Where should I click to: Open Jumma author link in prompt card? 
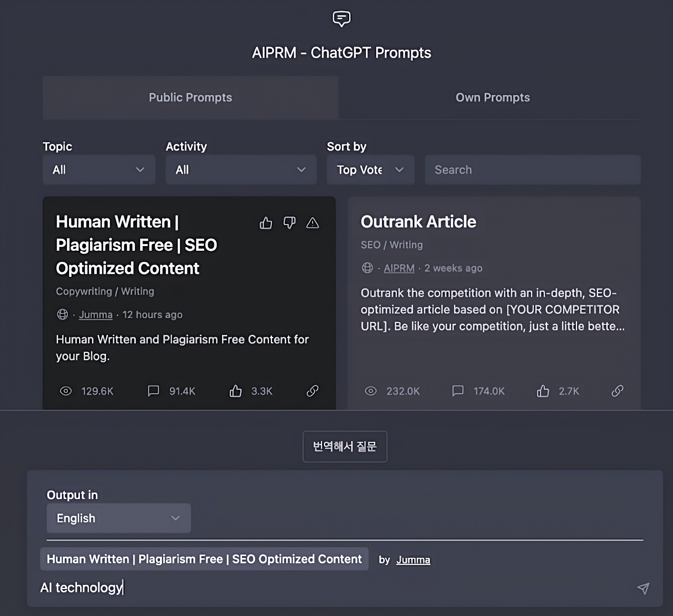(95, 314)
